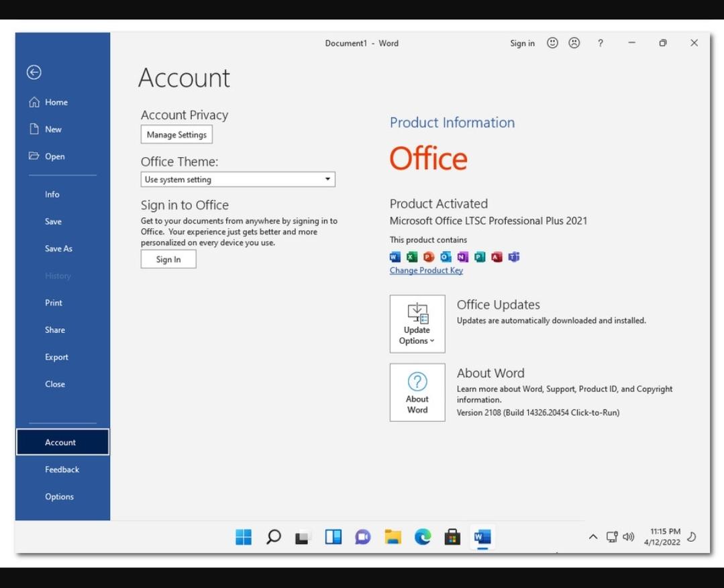Image resolution: width=724 pixels, height=588 pixels.
Task: Click the Outlook app icon under product contains
Action: (446, 257)
